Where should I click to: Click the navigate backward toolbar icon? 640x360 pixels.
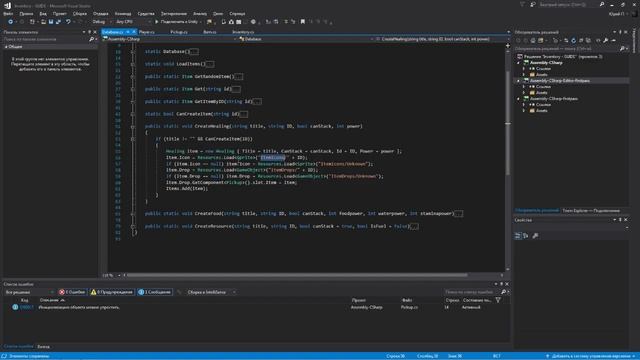tap(11, 22)
